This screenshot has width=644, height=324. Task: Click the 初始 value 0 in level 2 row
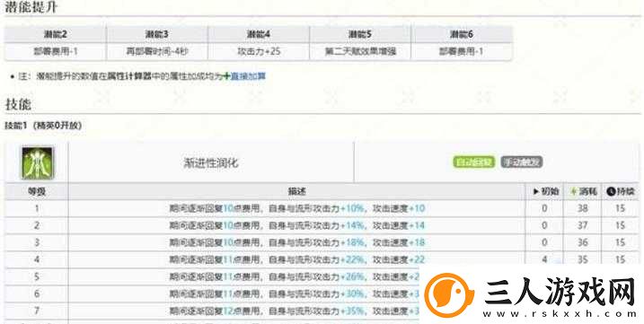click(x=544, y=225)
